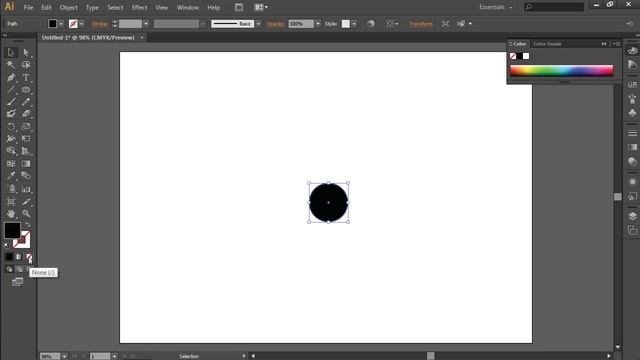Open the Symbols panel (club icon)
The width and height of the screenshot is (640, 360).
coord(632,112)
